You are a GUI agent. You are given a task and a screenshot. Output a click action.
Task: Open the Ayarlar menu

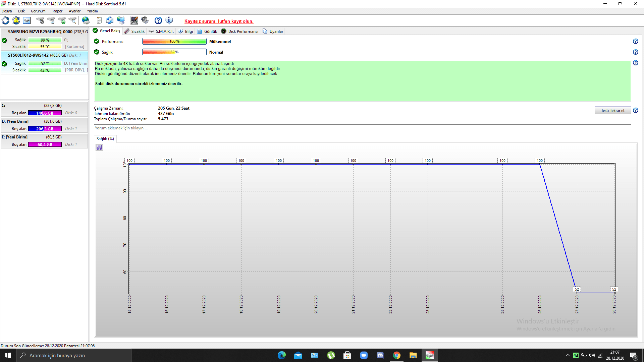tap(74, 11)
